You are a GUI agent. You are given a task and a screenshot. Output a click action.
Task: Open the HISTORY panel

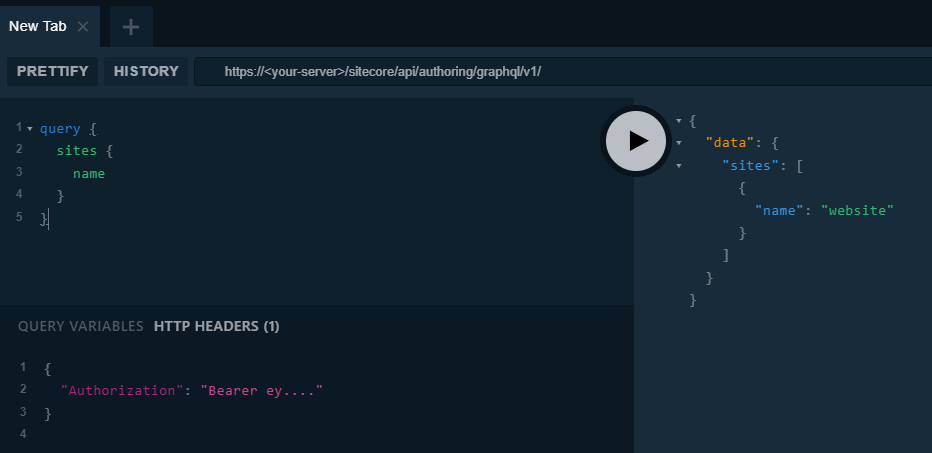tap(146, 71)
